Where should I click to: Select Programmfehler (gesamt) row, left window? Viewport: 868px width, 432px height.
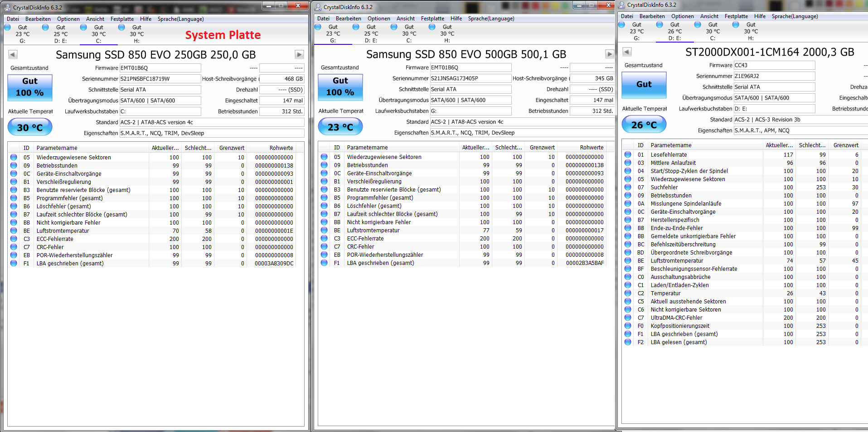(x=152, y=198)
